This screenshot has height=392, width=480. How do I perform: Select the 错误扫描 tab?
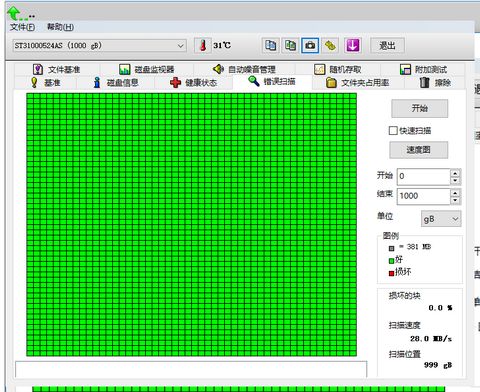pos(272,81)
